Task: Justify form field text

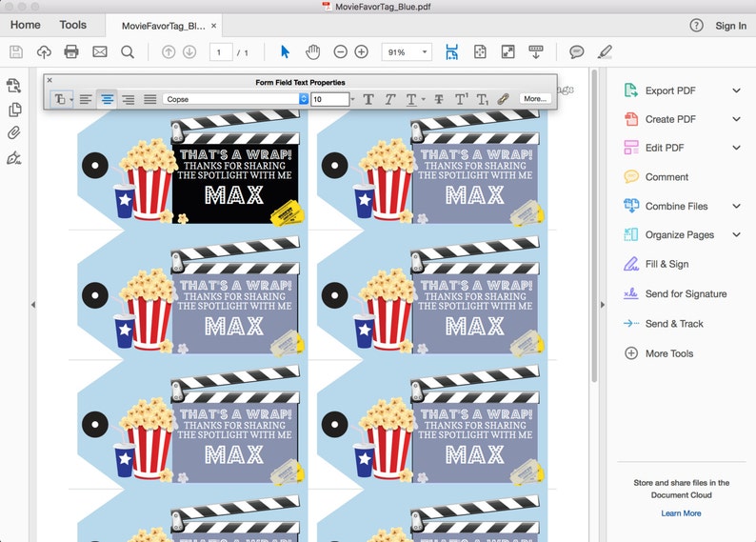Action: [149, 99]
